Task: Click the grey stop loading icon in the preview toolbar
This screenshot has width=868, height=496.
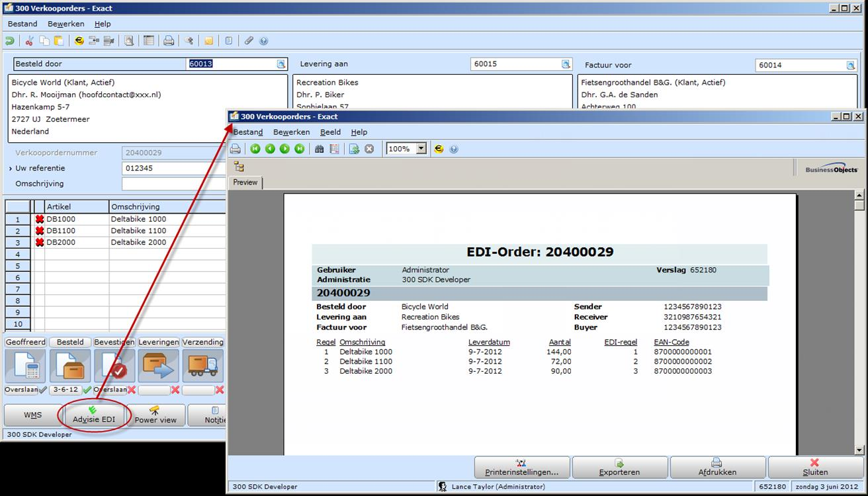Action: coord(369,149)
